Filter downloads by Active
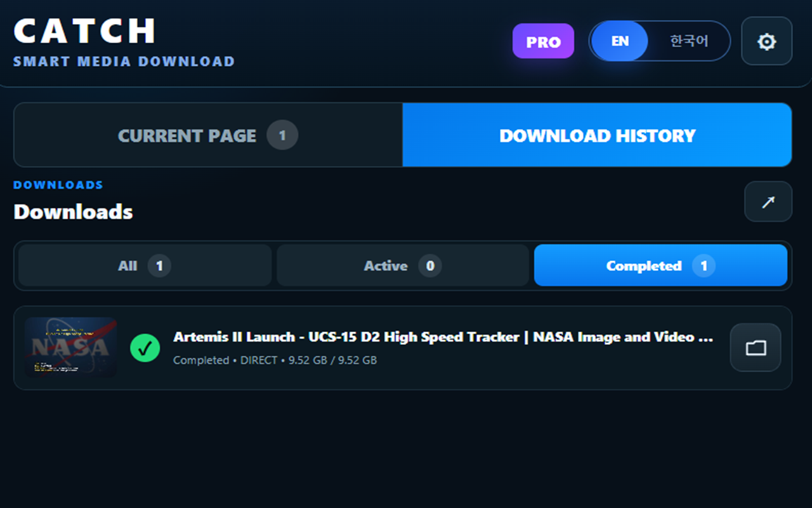Image resolution: width=812 pixels, height=508 pixels. 403,265
